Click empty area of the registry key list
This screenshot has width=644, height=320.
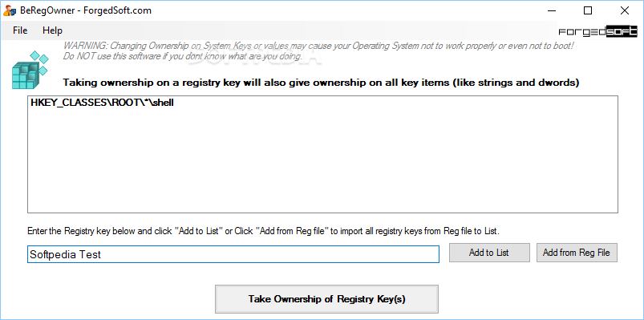322,164
